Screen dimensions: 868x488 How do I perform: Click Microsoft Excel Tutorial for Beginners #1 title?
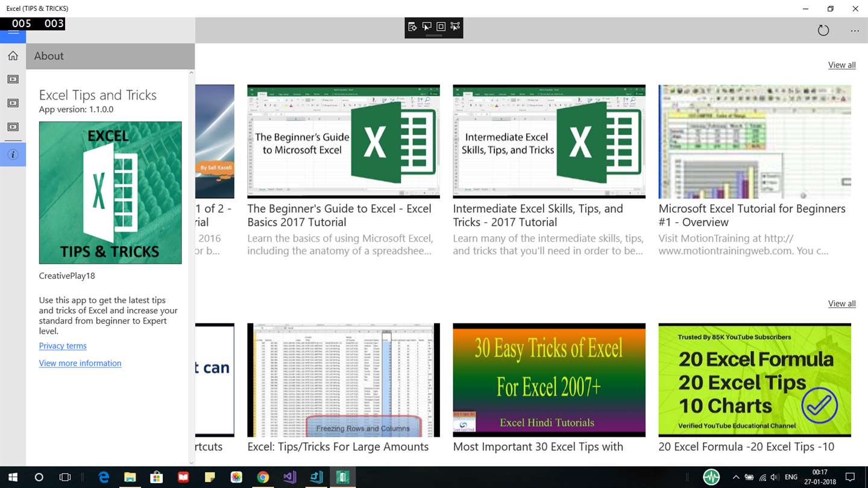tap(752, 215)
